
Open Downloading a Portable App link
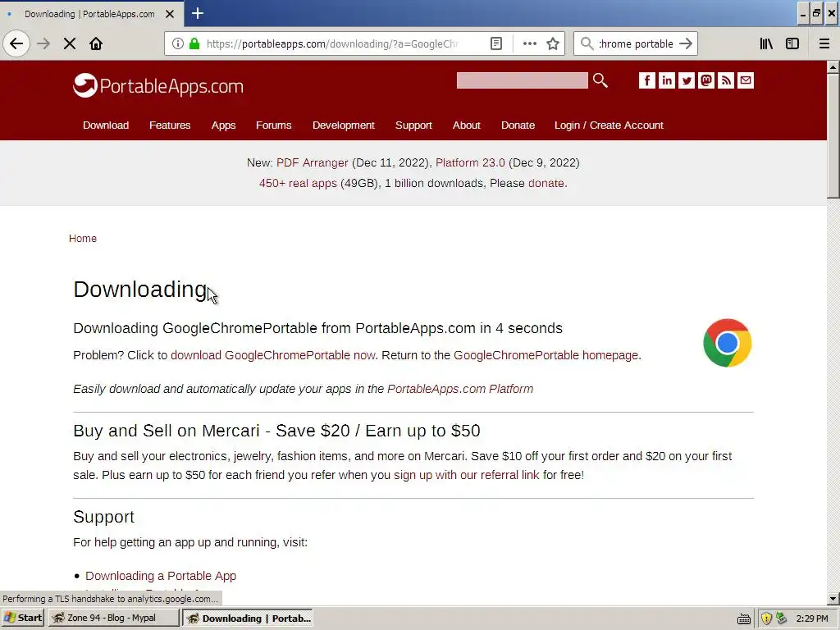point(161,575)
